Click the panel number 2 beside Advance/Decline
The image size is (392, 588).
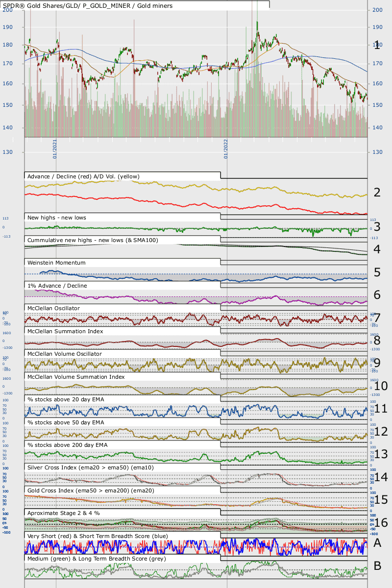click(377, 192)
